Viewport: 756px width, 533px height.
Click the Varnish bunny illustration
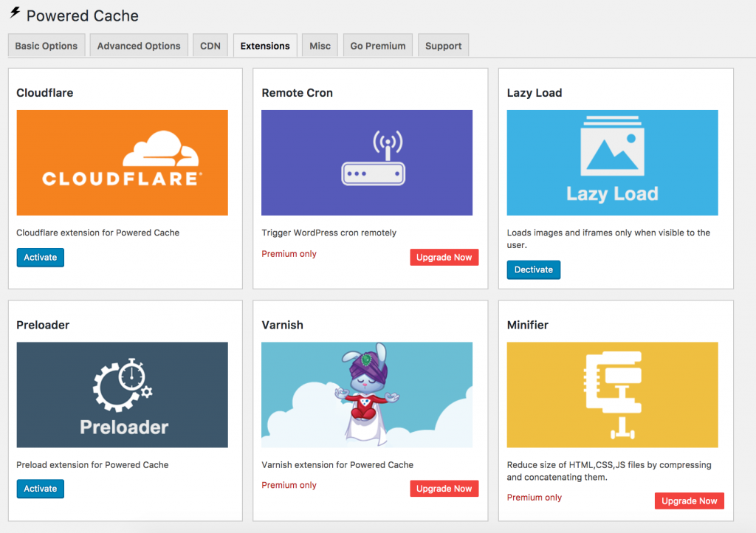click(x=367, y=394)
